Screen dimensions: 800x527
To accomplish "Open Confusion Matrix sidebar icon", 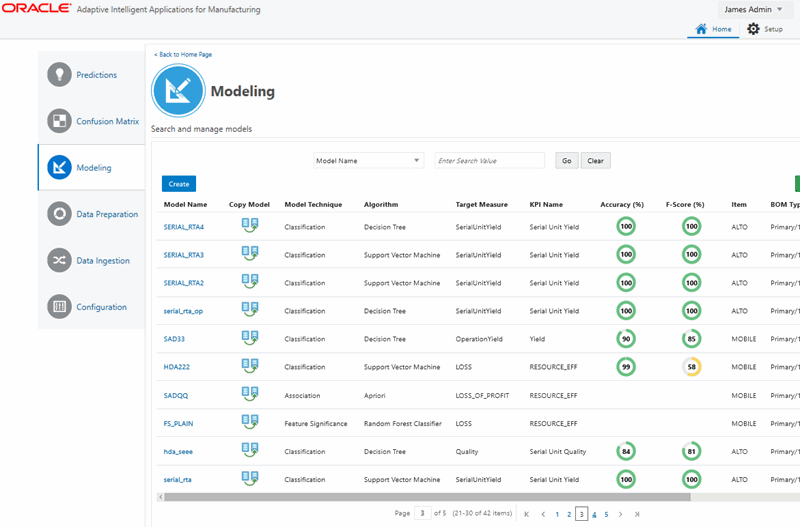I will tap(60, 121).
